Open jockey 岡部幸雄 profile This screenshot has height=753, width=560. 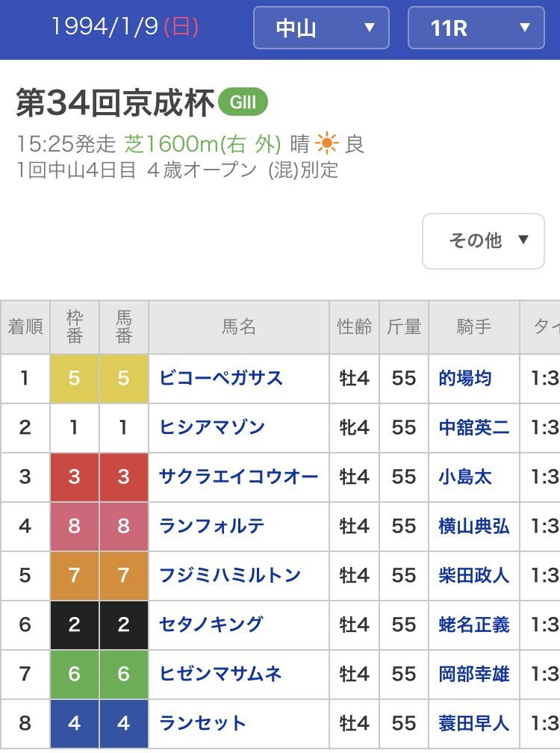click(x=474, y=674)
